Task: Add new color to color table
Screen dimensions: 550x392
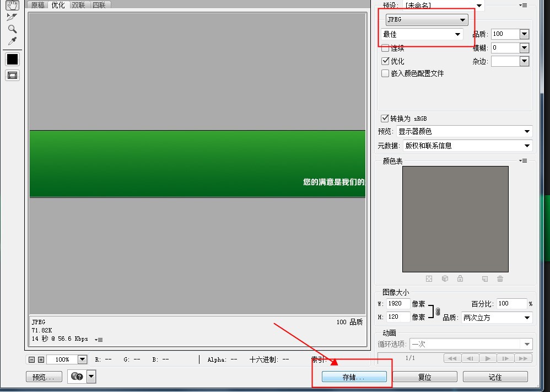Action: [x=485, y=279]
